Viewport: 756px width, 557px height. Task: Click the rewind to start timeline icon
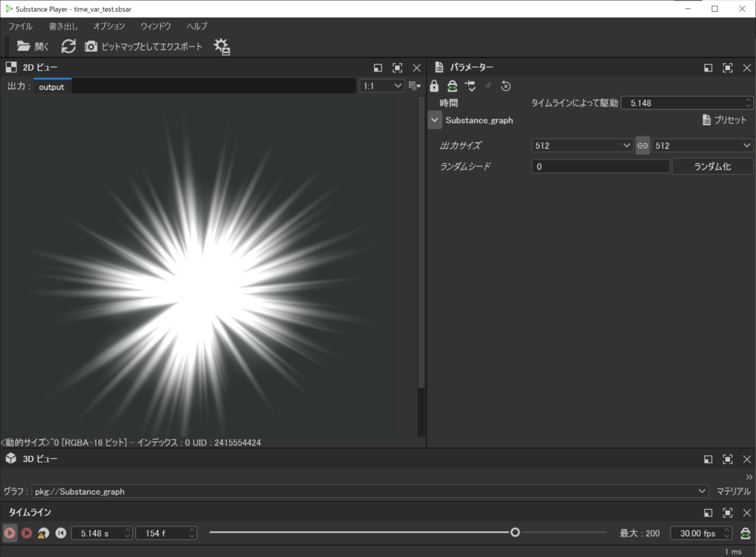tap(61, 533)
